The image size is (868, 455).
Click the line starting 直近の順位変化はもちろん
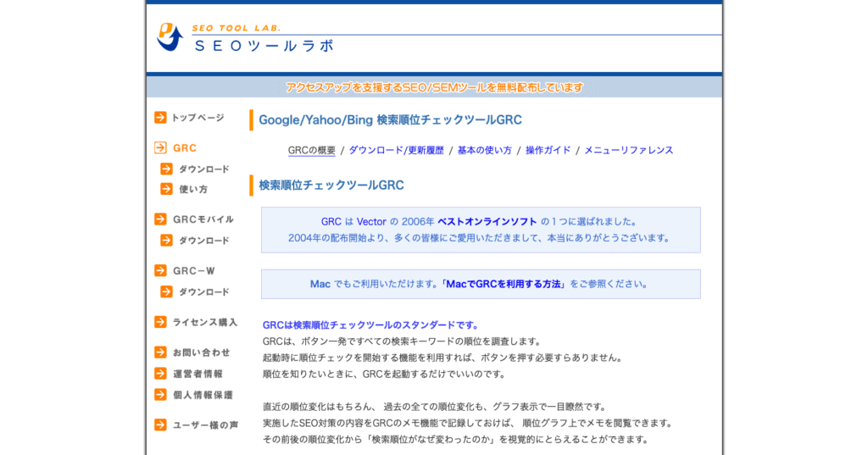click(x=435, y=407)
